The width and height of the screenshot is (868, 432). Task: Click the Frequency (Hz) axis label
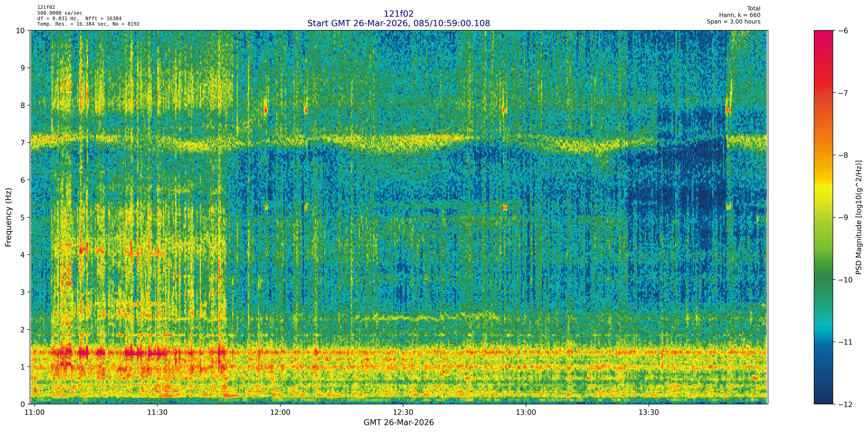coord(8,217)
